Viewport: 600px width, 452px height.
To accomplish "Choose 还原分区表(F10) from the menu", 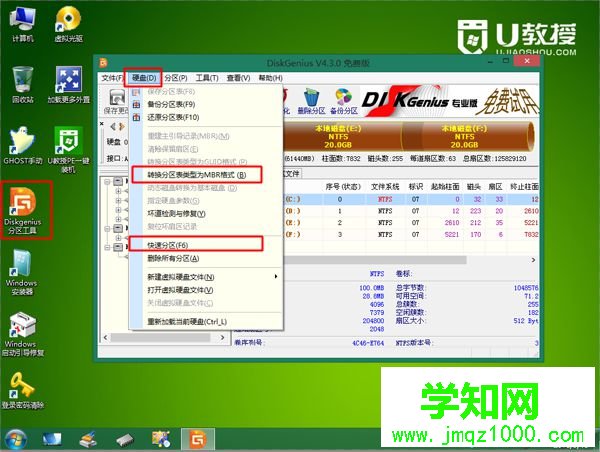I will [x=207, y=117].
